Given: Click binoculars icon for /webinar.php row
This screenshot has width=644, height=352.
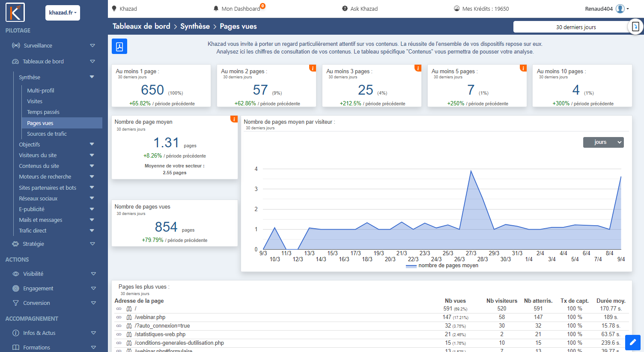Looking at the screenshot, I should (129, 317).
